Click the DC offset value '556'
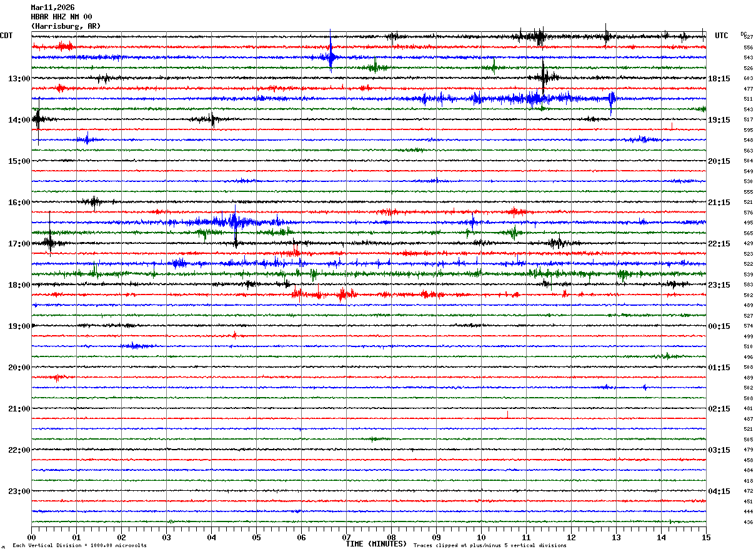This screenshot has width=756, height=554. click(748, 48)
